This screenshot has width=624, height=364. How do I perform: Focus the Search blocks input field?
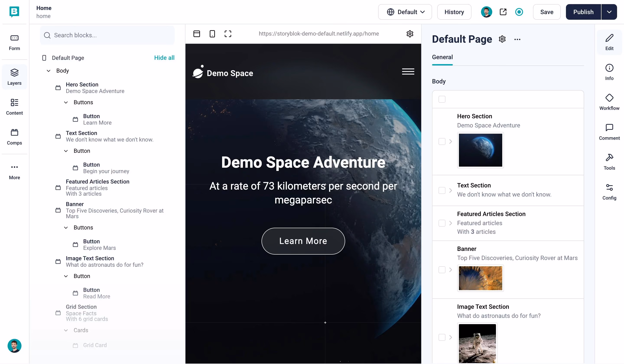pyautogui.click(x=107, y=35)
